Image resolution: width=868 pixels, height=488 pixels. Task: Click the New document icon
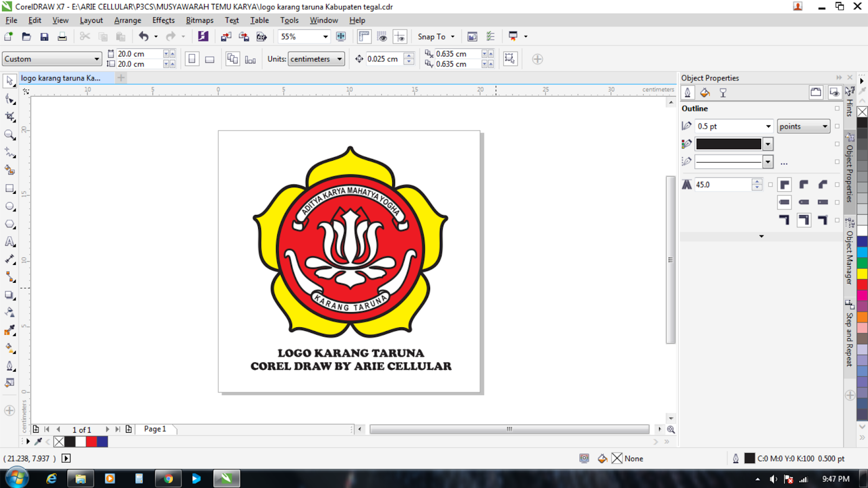(x=9, y=36)
